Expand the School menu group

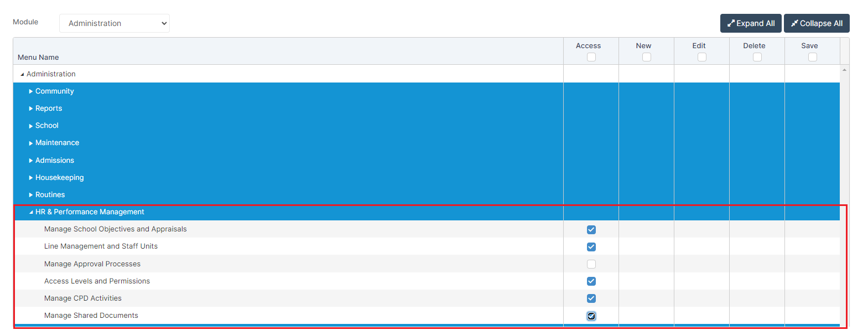pyautogui.click(x=31, y=126)
